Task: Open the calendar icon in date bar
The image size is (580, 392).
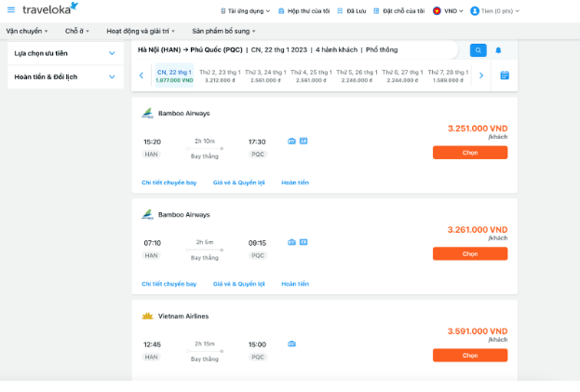Action: (x=505, y=75)
